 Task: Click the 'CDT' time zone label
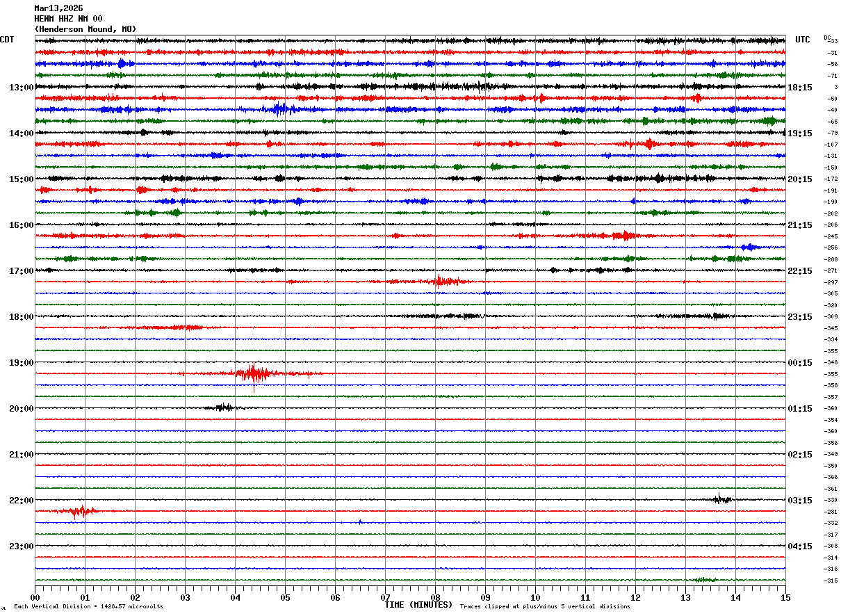pos(8,40)
